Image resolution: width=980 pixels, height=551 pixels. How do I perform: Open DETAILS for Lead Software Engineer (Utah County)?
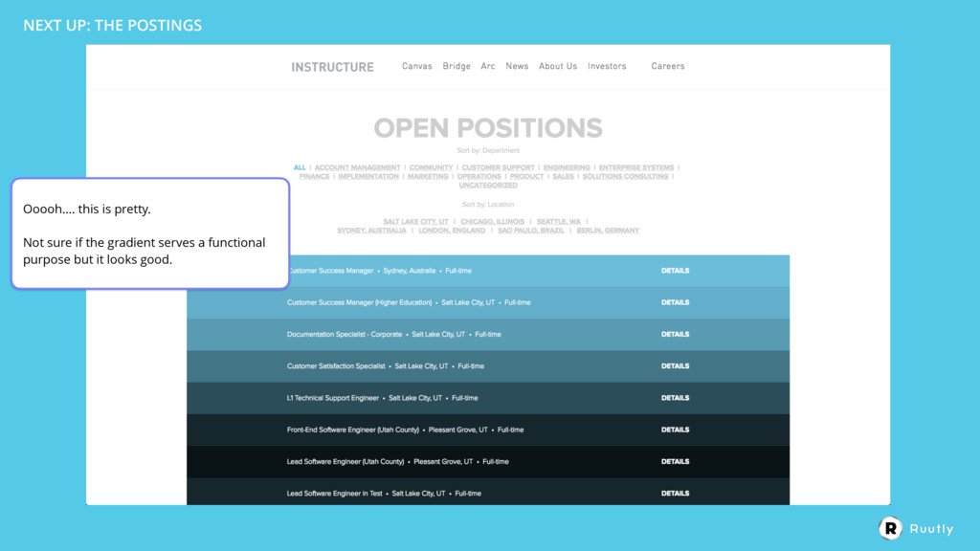pos(675,462)
